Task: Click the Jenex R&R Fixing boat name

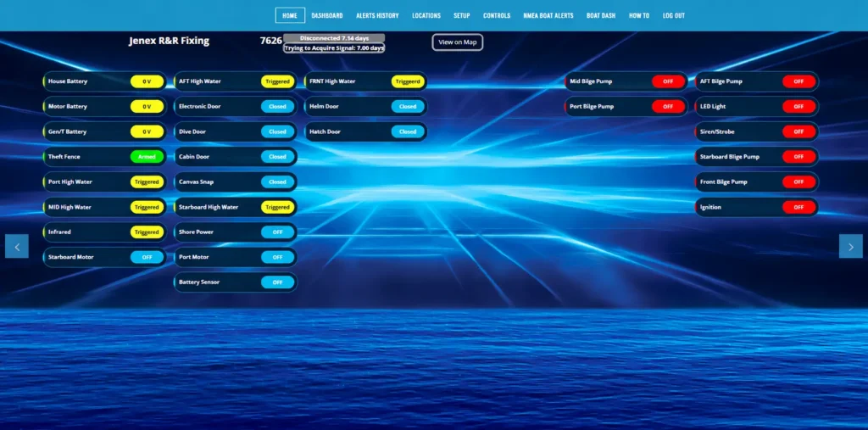Action: 170,41
